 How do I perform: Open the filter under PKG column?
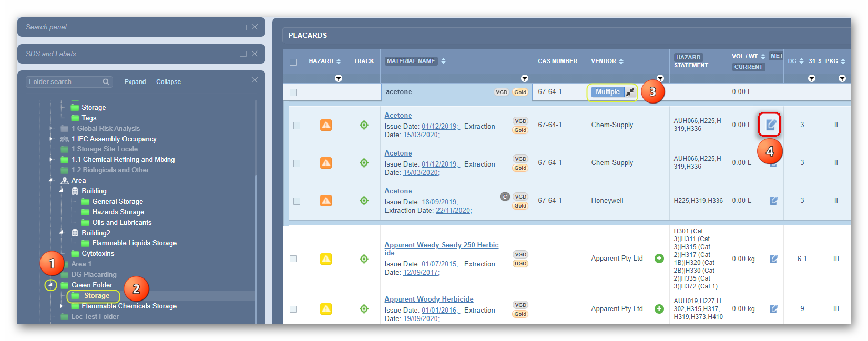(842, 78)
